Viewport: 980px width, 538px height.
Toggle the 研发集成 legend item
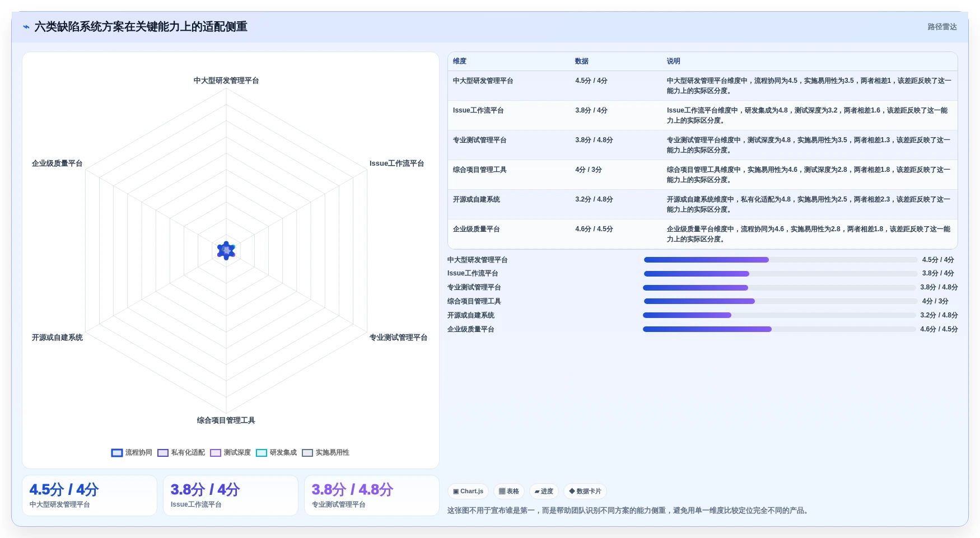pyautogui.click(x=276, y=452)
